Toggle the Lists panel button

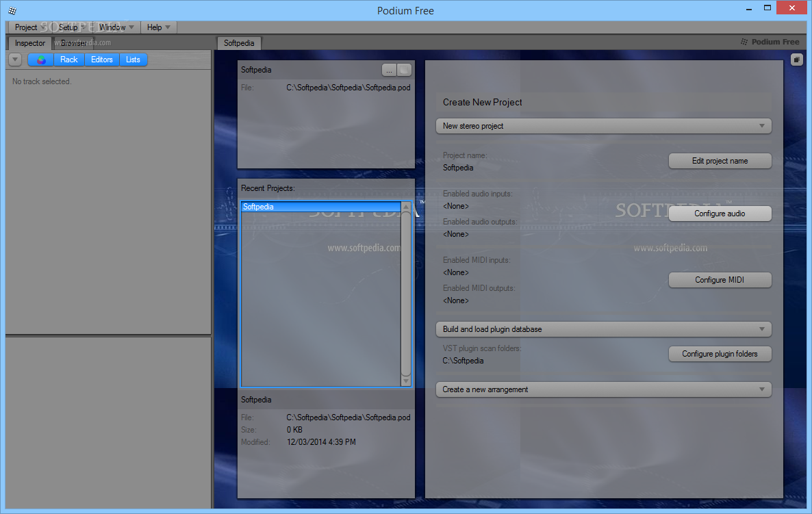pos(133,60)
